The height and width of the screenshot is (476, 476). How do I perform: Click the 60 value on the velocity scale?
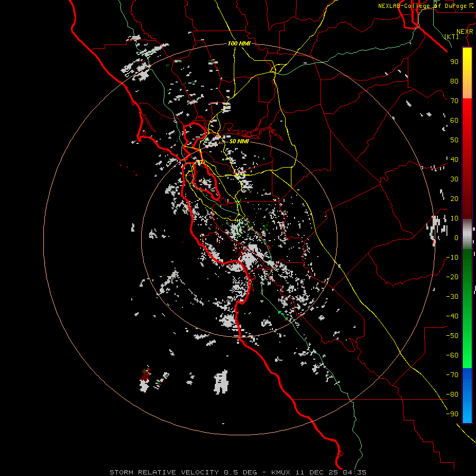[454, 121]
